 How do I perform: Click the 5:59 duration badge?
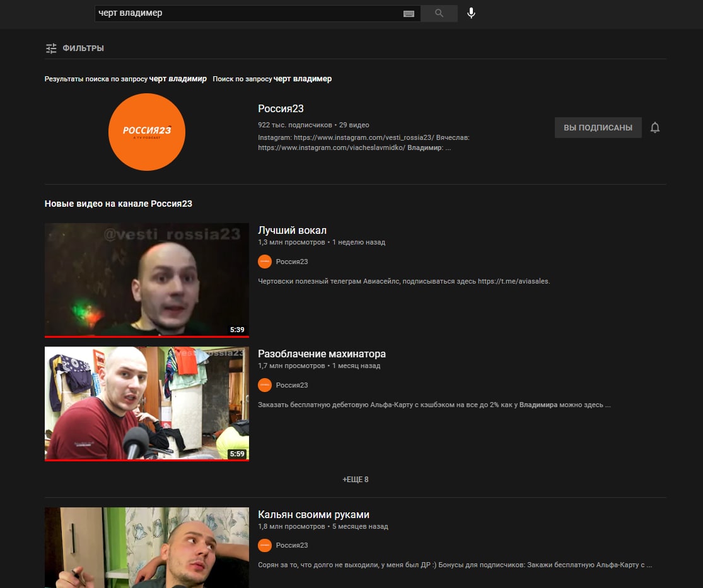click(237, 454)
